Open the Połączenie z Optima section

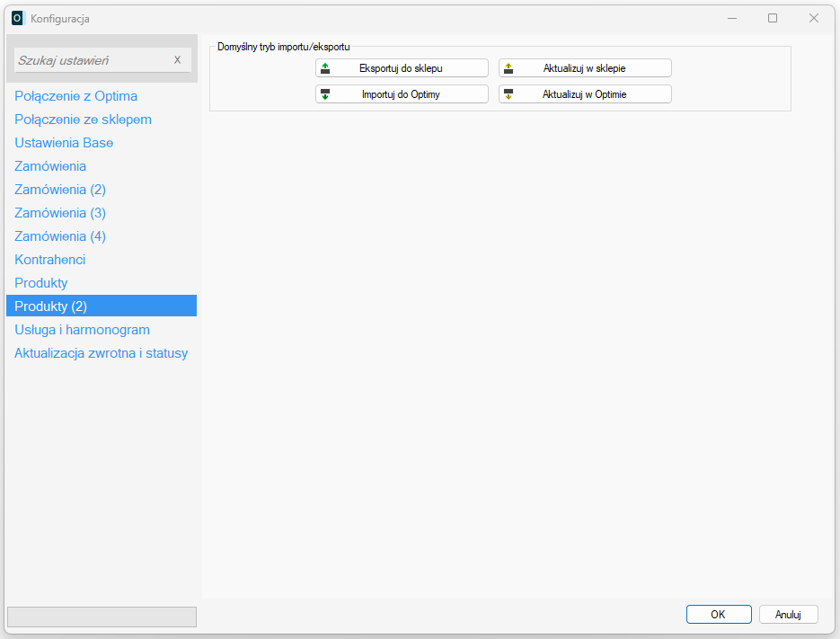click(x=75, y=96)
